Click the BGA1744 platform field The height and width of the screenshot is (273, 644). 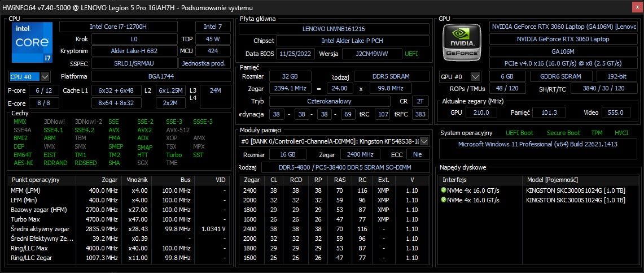coord(161,76)
